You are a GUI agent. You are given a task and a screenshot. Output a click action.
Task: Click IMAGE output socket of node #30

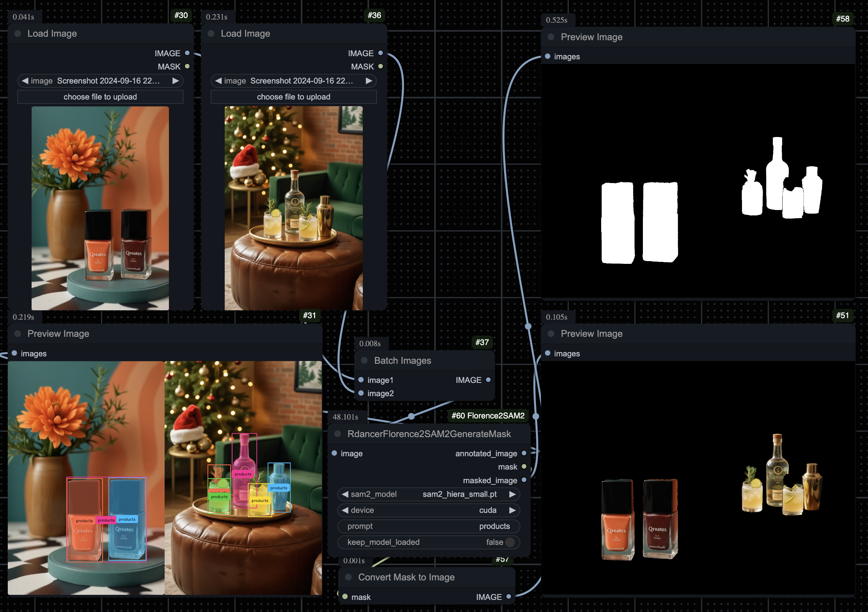(187, 53)
